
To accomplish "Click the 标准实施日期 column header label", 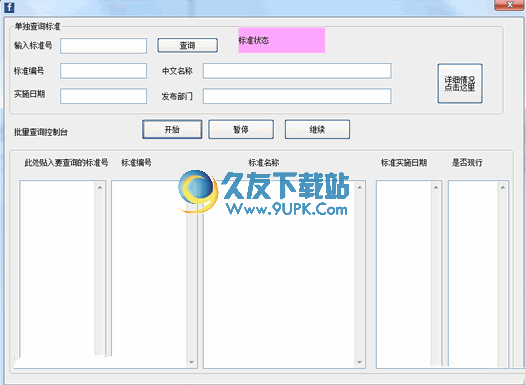I will click(404, 163).
